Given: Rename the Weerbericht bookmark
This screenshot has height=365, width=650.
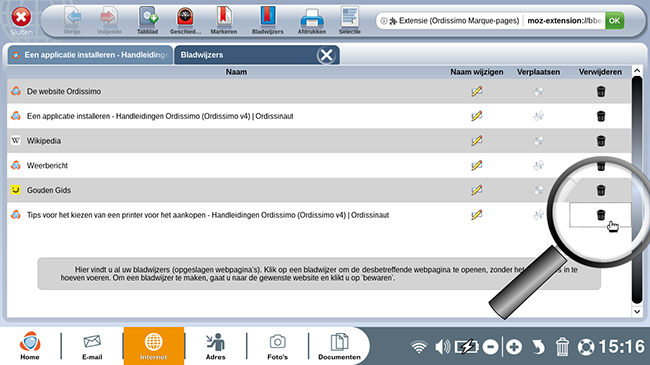Looking at the screenshot, I should point(477,165).
